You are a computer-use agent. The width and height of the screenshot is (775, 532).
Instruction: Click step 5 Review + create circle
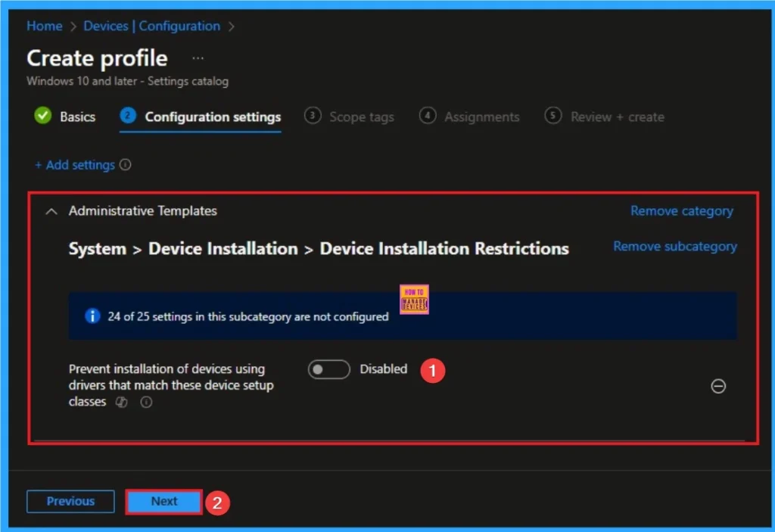[x=552, y=117]
